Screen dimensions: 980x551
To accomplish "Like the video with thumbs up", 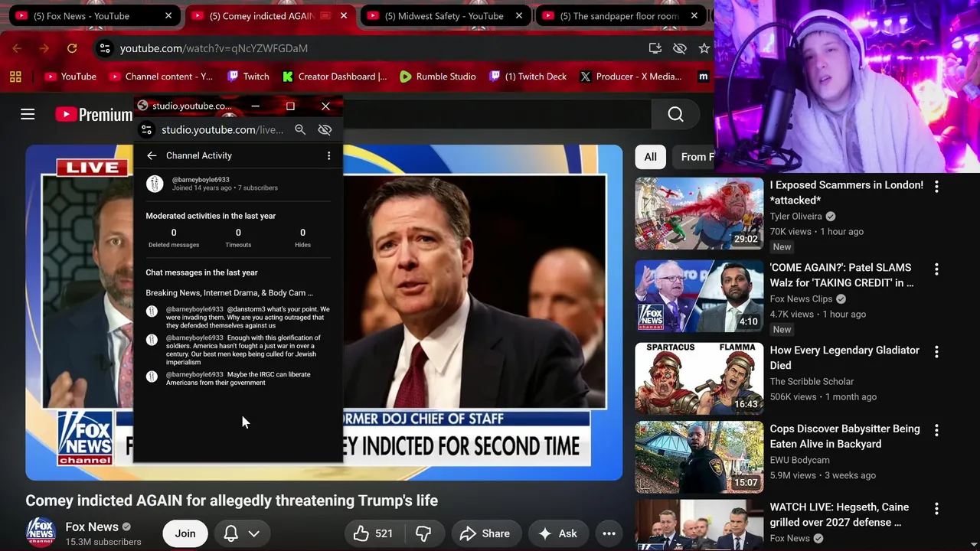I will 373,533.
